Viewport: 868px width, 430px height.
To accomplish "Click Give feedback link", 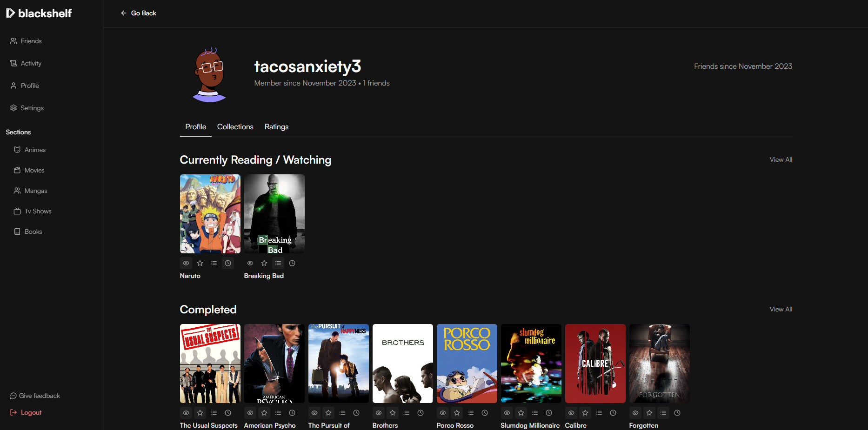I will coord(35,396).
